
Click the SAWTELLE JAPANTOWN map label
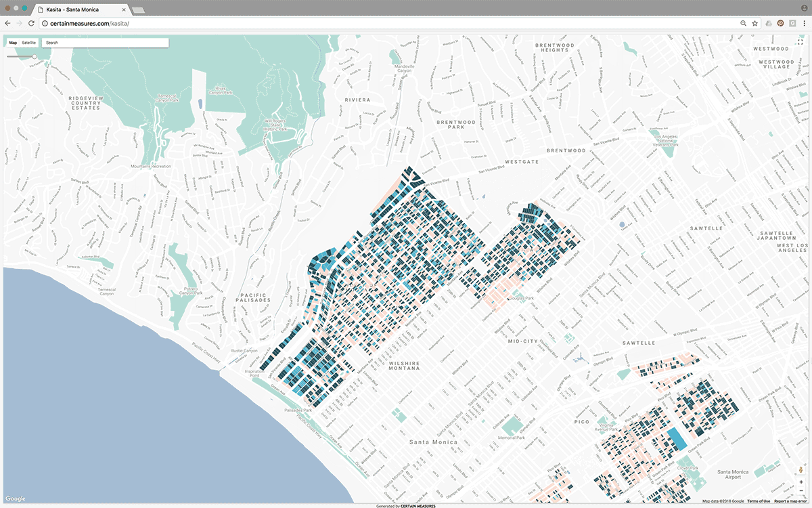coord(775,236)
